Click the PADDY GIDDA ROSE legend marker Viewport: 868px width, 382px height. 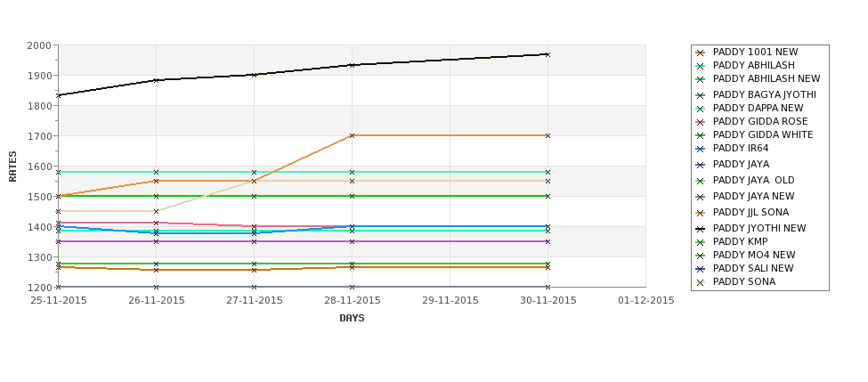click(x=701, y=122)
